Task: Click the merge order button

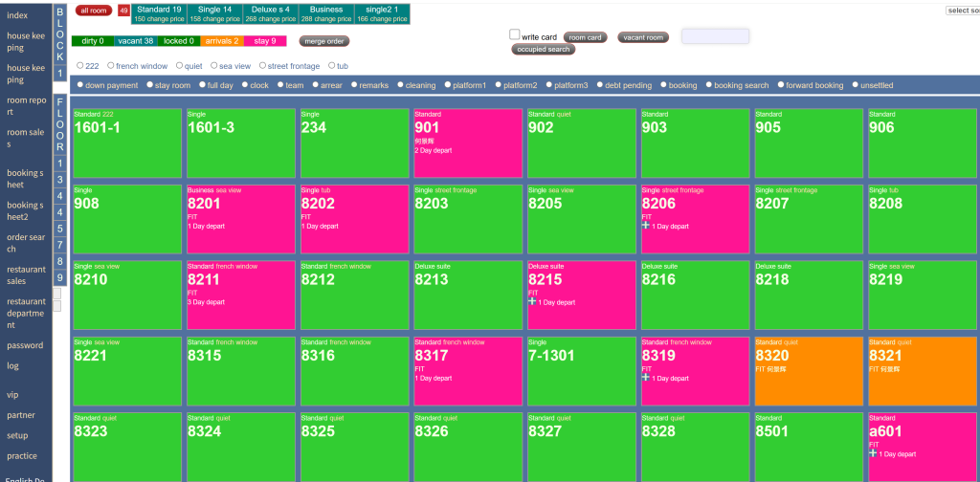Action: point(324,41)
